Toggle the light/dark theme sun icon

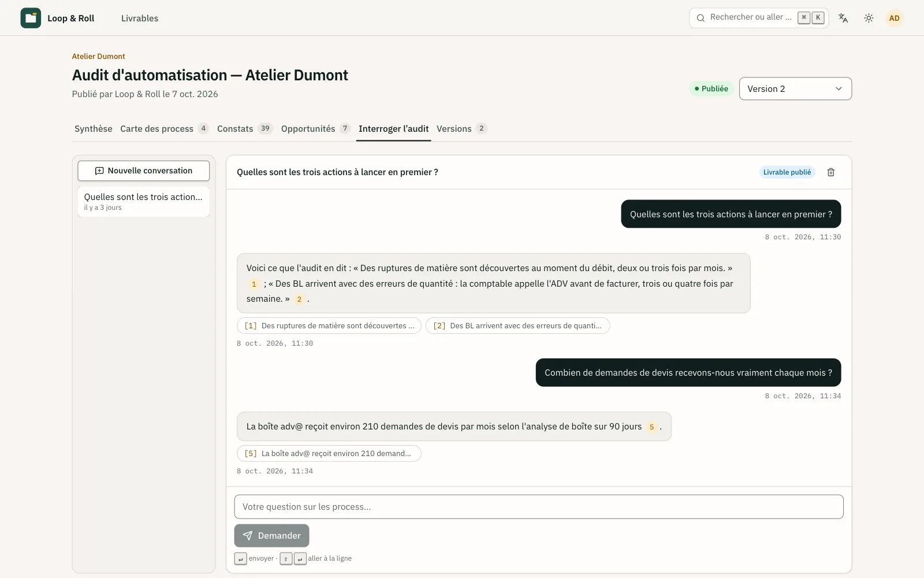pos(869,18)
